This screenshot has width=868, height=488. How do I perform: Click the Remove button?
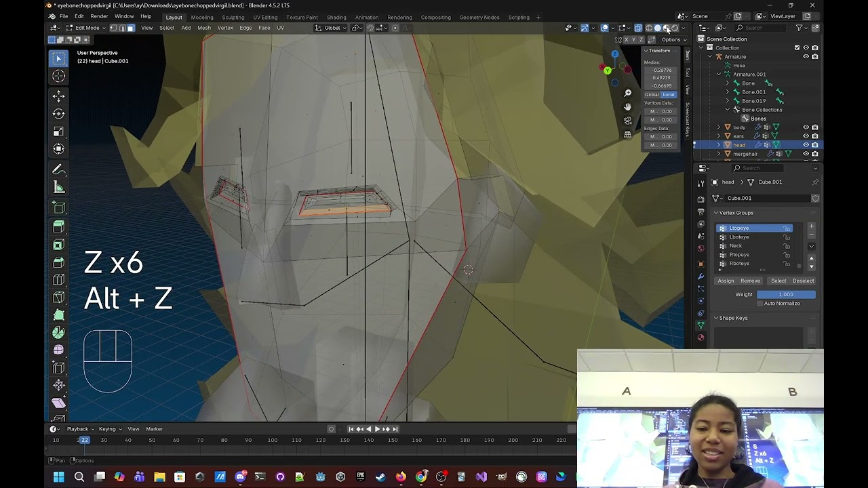750,281
